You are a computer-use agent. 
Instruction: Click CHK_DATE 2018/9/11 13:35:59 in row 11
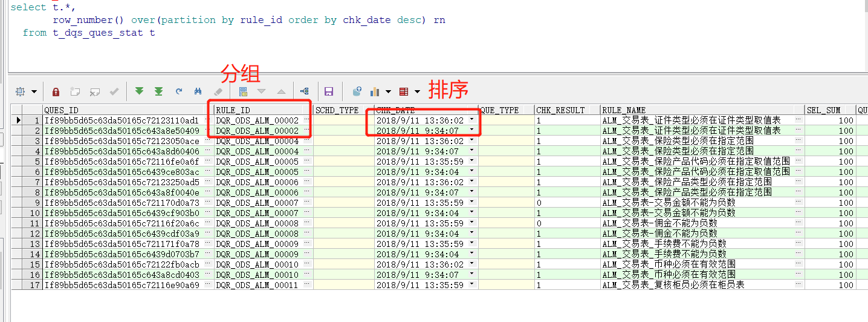click(420, 223)
